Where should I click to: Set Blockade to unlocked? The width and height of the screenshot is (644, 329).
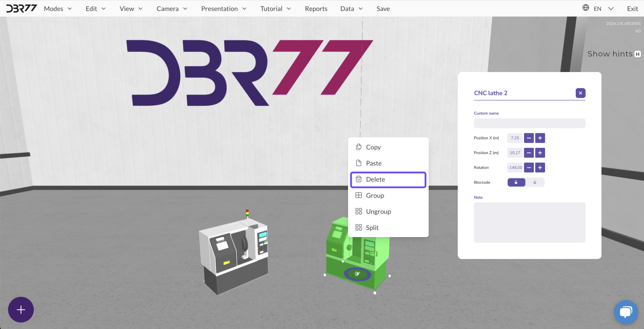click(516, 182)
